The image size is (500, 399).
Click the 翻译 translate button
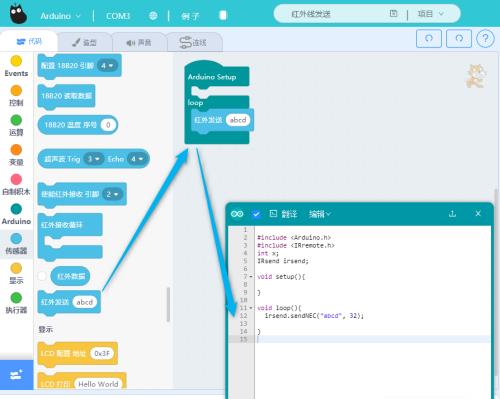coord(283,214)
